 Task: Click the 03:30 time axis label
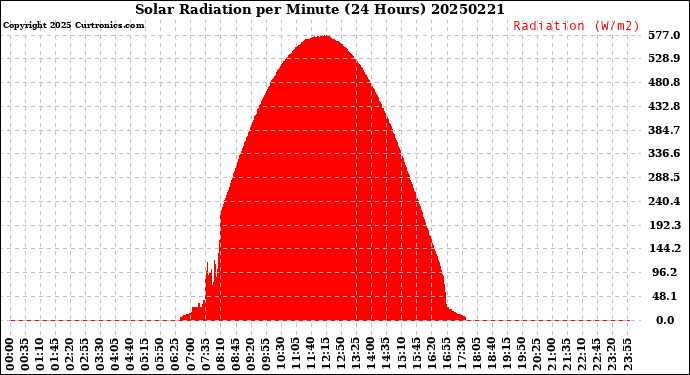100,355
